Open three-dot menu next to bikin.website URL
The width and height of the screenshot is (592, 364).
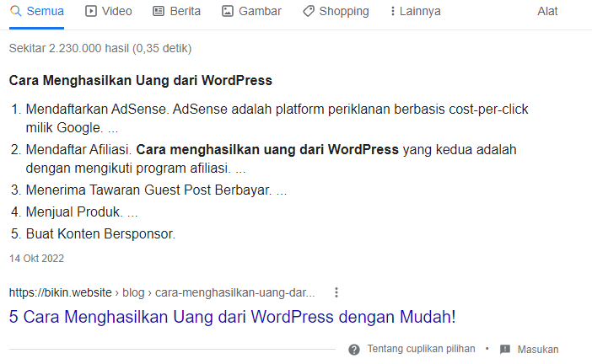click(x=336, y=292)
